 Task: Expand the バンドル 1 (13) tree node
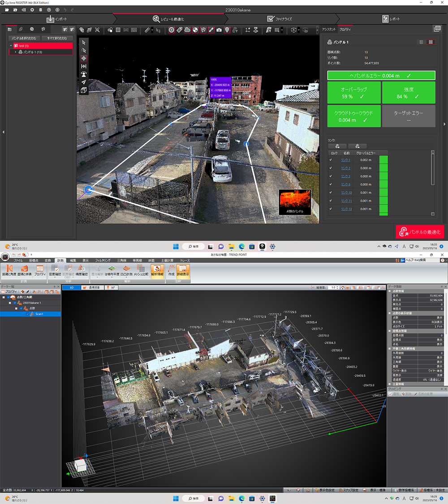coord(15,52)
